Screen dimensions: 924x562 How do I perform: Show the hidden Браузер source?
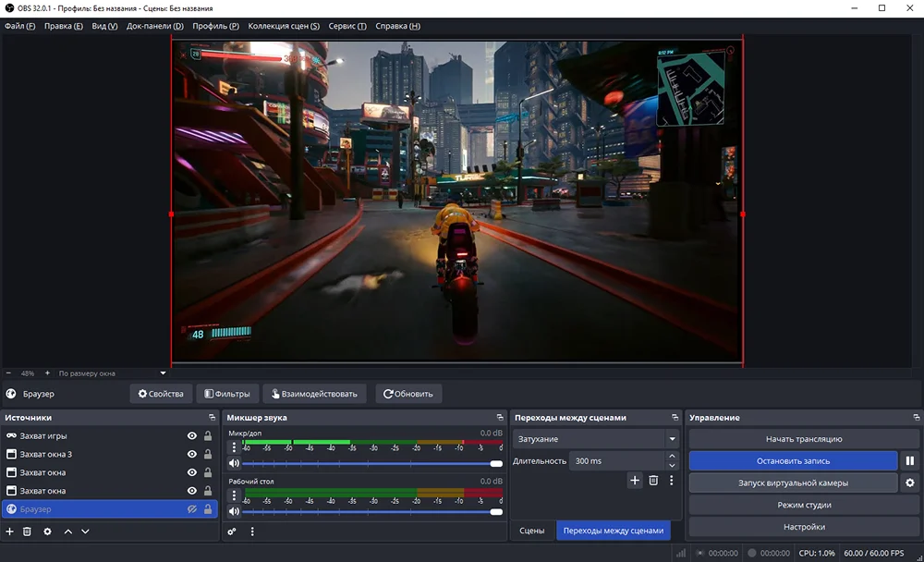(x=192, y=508)
